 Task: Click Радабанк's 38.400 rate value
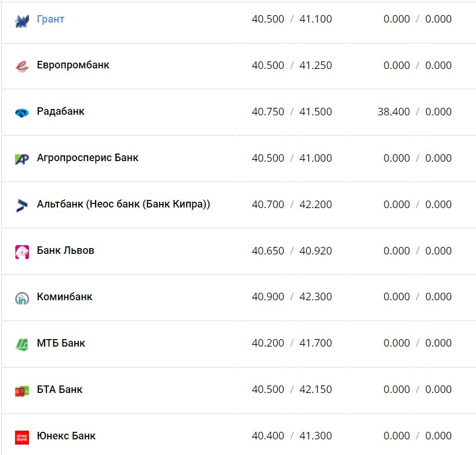pos(394,112)
